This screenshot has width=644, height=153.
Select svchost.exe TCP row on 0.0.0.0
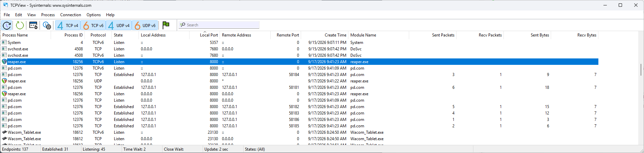coord(299,49)
